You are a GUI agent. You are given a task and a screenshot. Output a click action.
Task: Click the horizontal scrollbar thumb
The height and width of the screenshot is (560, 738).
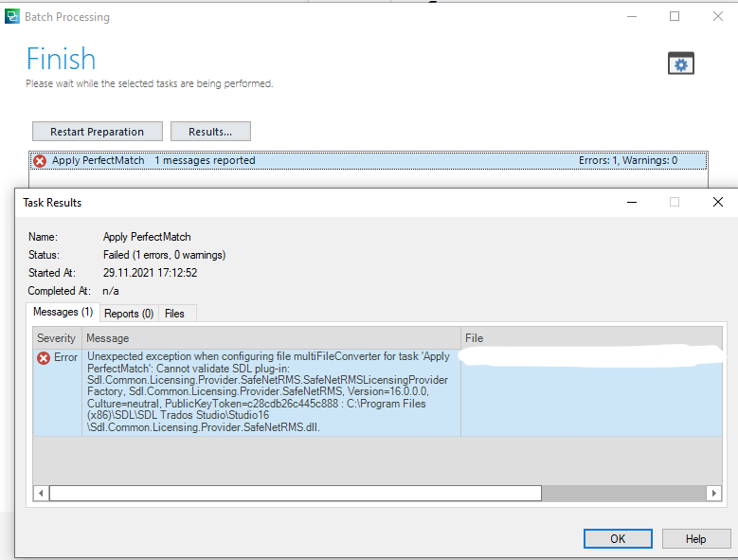point(296,493)
